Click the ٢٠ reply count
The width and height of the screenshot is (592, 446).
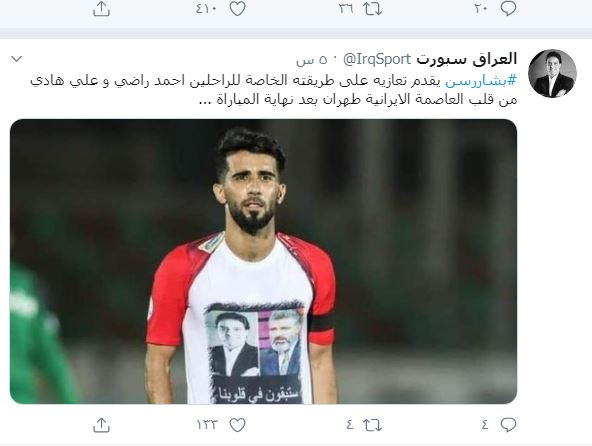pos(481,9)
